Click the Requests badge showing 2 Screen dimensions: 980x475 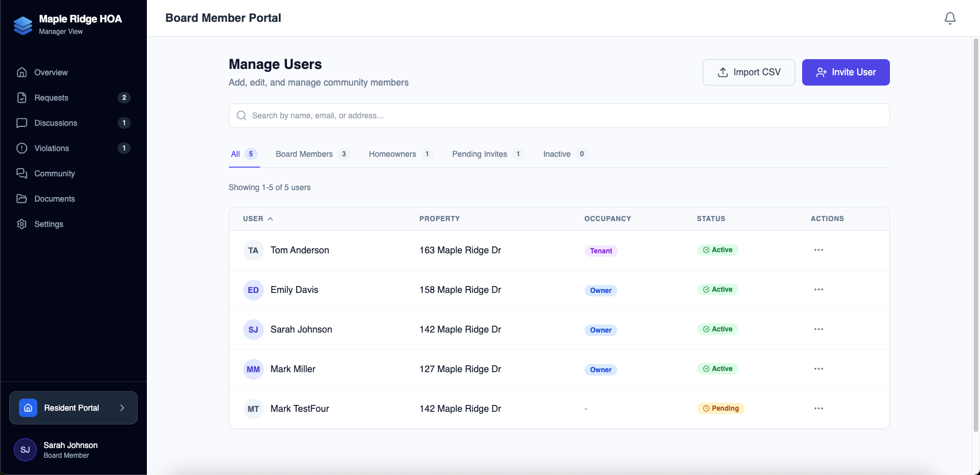[x=124, y=98]
